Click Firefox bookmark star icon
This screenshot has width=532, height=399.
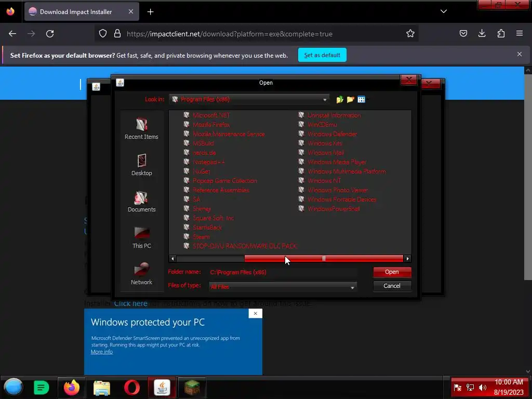pyautogui.click(x=410, y=33)
